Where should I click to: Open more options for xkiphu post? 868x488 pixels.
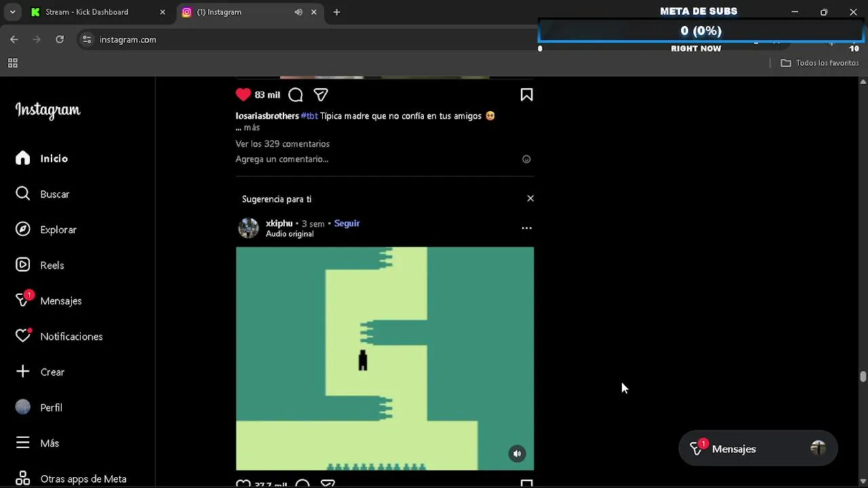[526, 228]
